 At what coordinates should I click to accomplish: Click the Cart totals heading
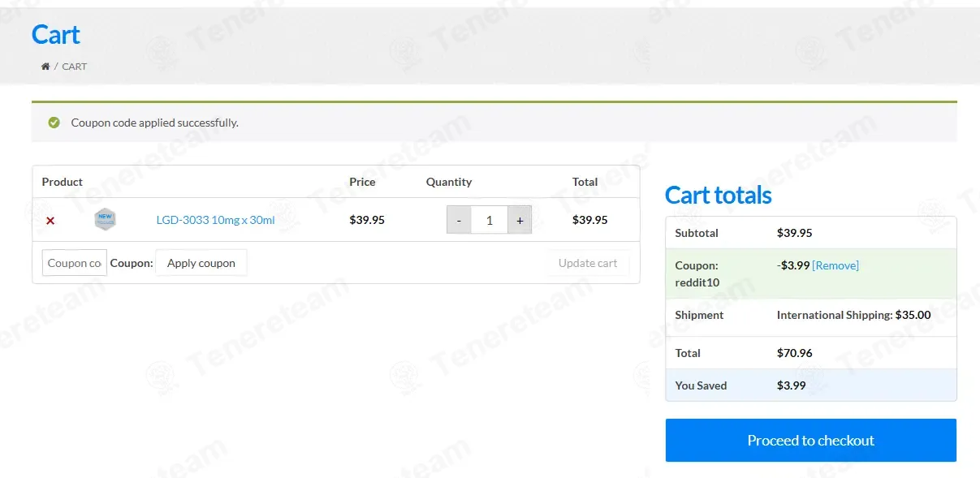[x=719, y=196]
